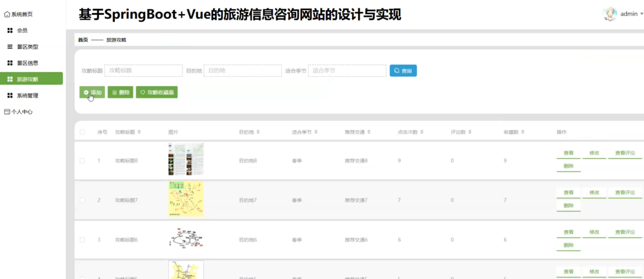Open 会员 sidebar menu
The image size is (644, 279).
pyautogui.click(x=31, y=30)
